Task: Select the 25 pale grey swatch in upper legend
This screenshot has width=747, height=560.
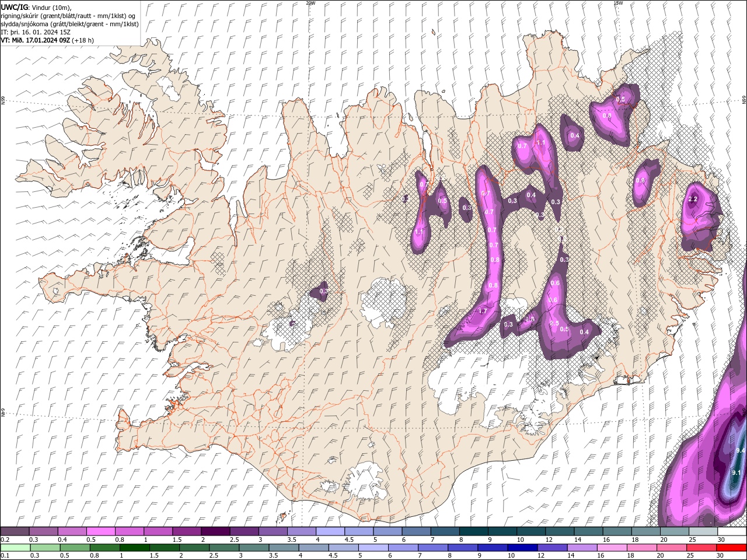Action: pos(703,531)
